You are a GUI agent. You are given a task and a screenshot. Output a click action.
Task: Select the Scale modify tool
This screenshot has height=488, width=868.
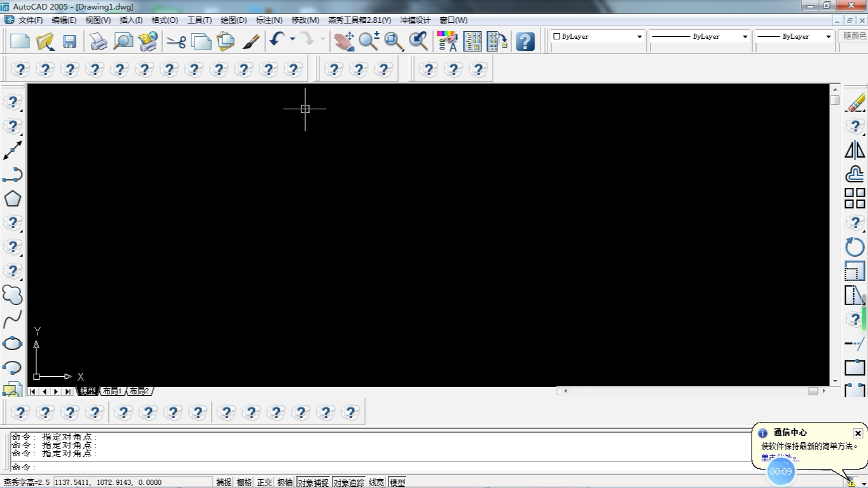tap(855, 271)
